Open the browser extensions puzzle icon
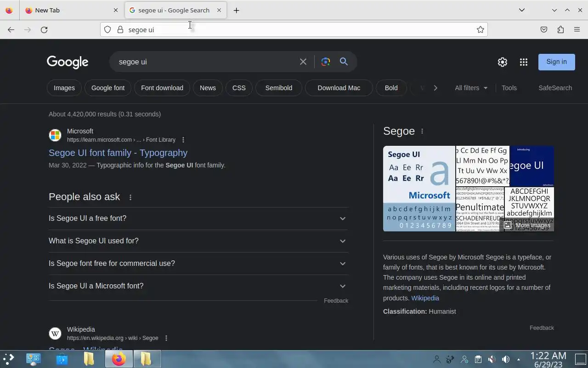 (x=560, y=29)
